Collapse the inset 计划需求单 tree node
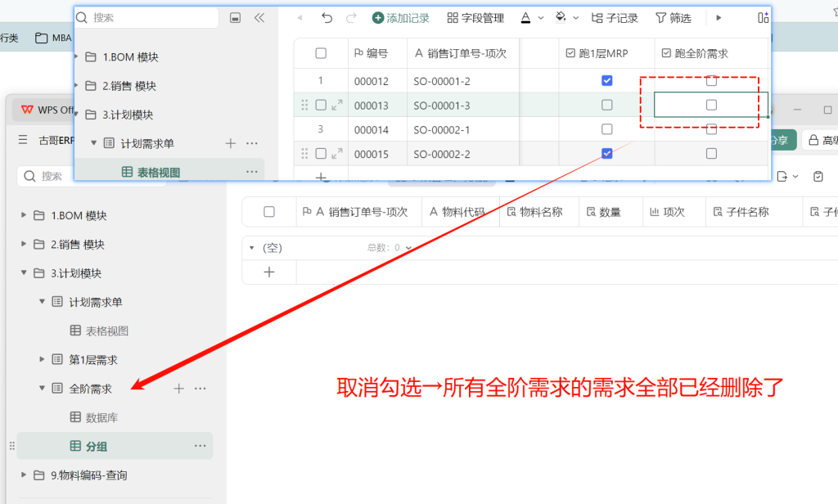The width and height of the screenshot is (838, 504). pos(93,142)
